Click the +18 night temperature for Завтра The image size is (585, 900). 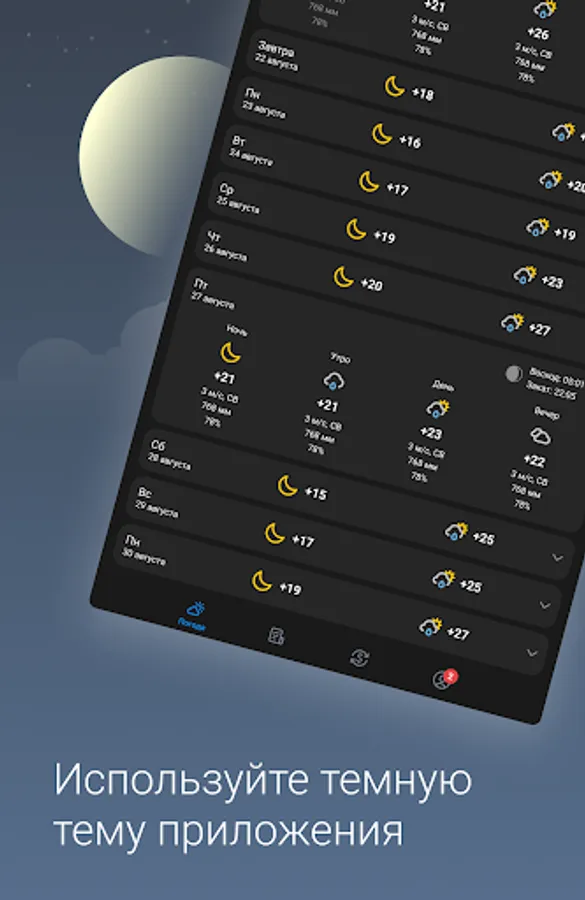(423, 94)
